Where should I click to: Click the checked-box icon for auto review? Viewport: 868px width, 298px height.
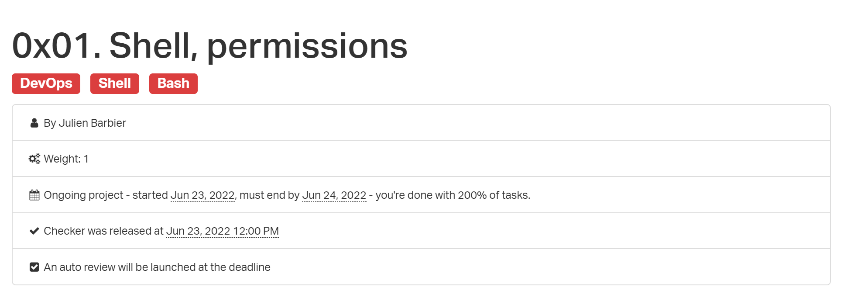tap(34, 267)
